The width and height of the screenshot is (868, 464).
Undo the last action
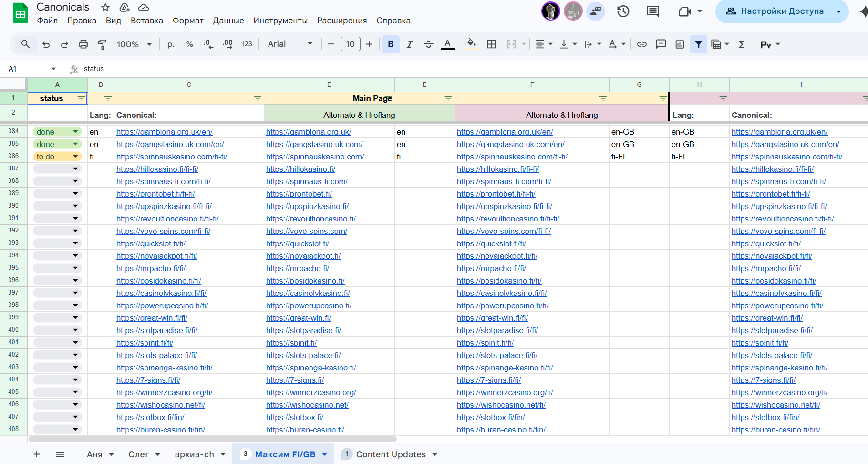point(46,44)
